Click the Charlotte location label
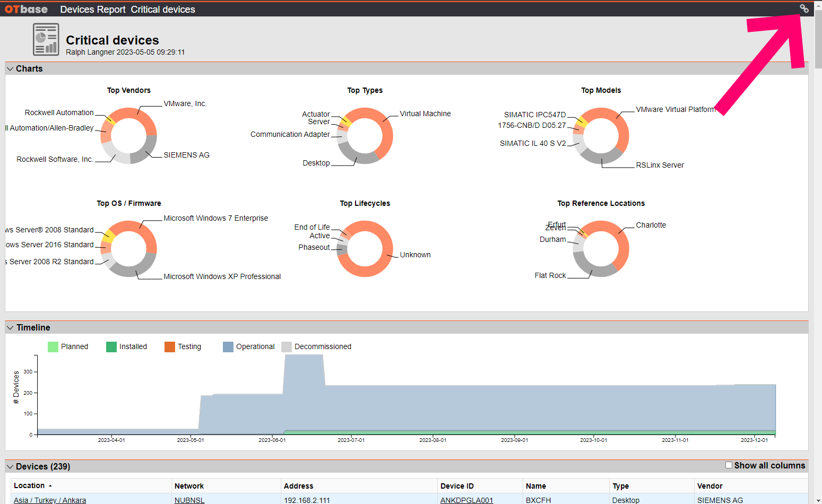The height and width of the screenshot is (504, 822). pyautogui.click(x=651, y=225)
